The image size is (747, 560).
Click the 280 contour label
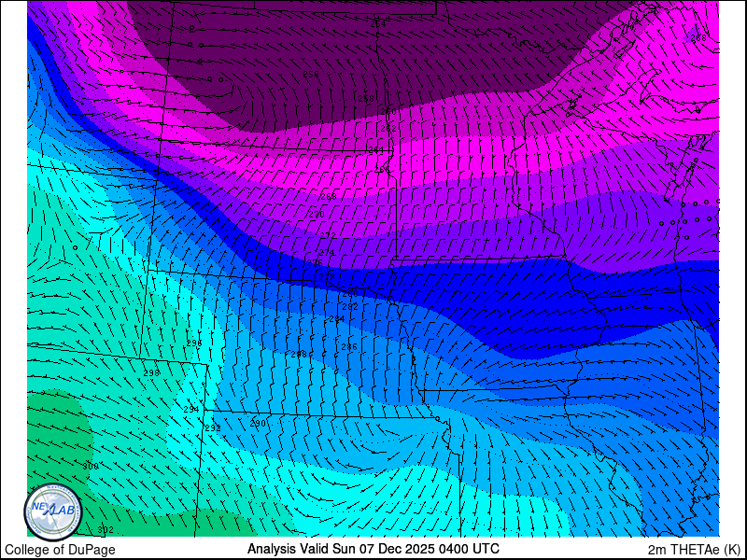coord(350,293)
